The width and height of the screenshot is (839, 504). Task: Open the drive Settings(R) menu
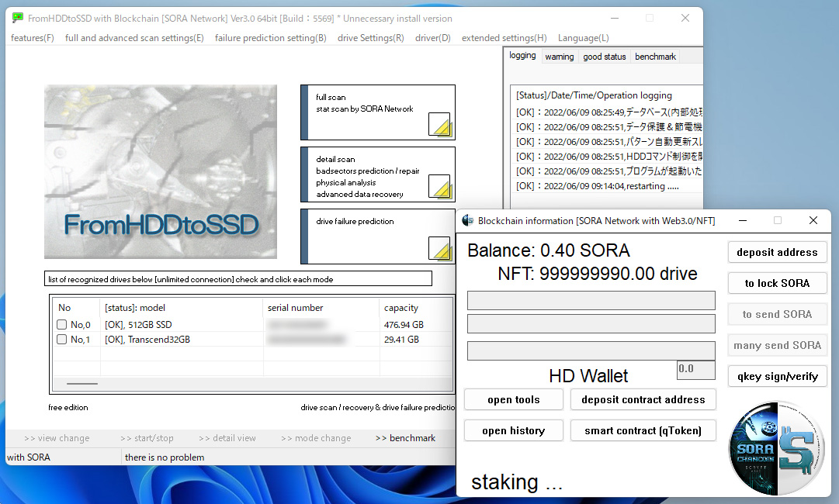click(x=371, y=38)
